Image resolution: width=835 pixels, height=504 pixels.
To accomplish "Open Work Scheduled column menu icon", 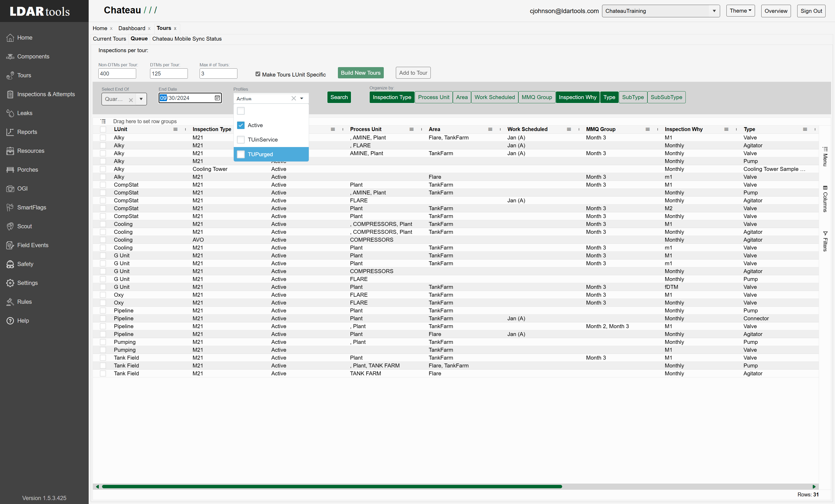I will coord(569,129).
